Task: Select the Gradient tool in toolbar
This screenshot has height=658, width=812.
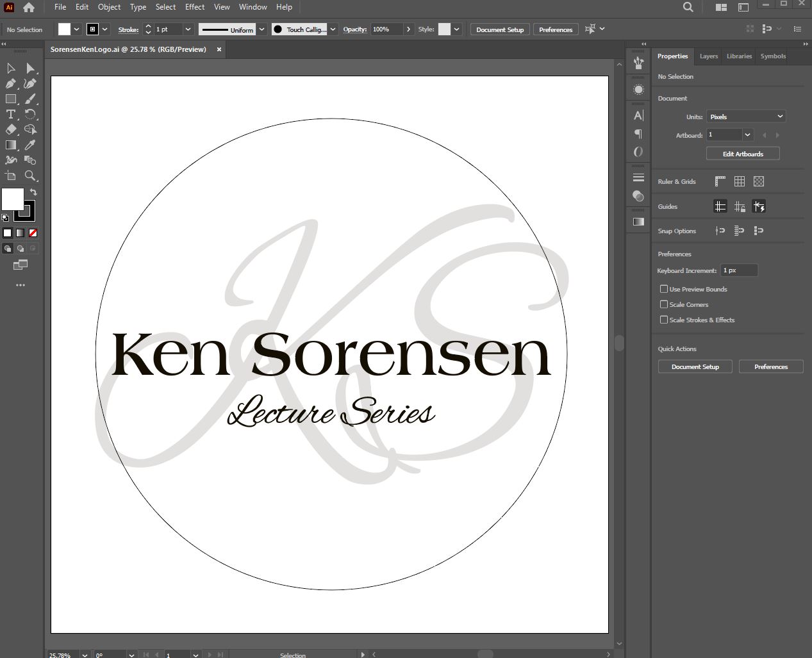Action: click(x=11, y=145)
